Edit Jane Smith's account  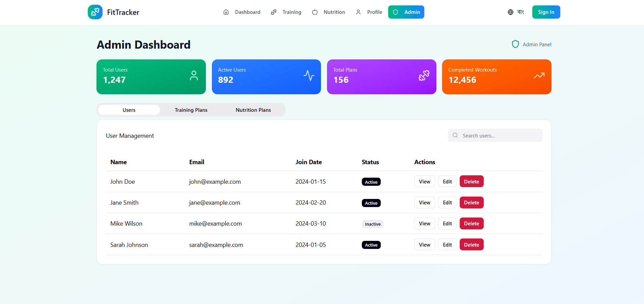pyautogui.click(x=447, y=202)
